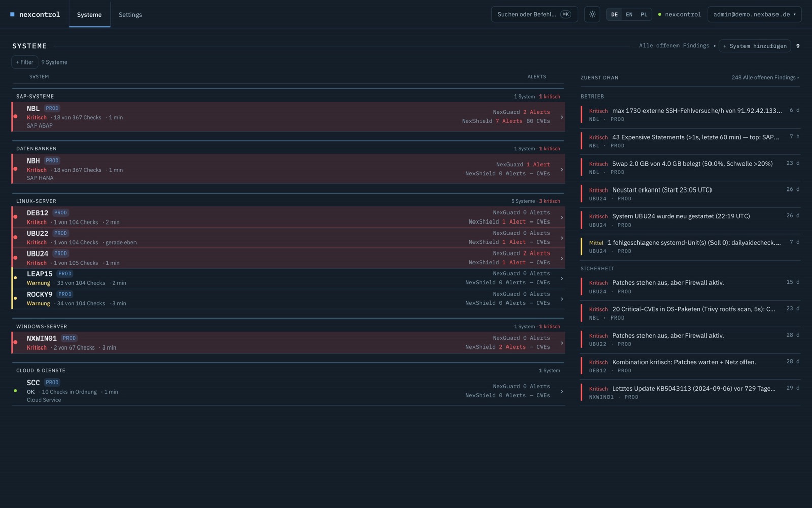This screenshot has height=508, width=812.
Task: Open SSH-Fehlversuche finding for NBL
Action: coord(690,114)
